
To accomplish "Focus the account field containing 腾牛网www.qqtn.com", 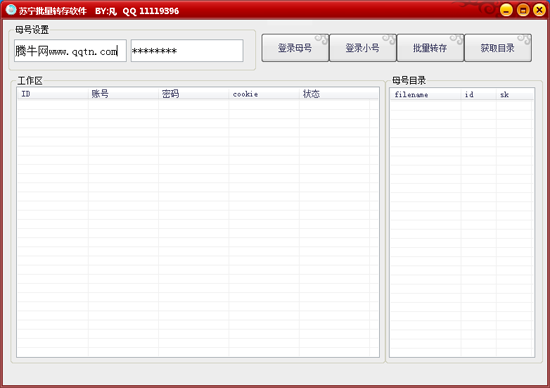I will (x=70, y=51).
